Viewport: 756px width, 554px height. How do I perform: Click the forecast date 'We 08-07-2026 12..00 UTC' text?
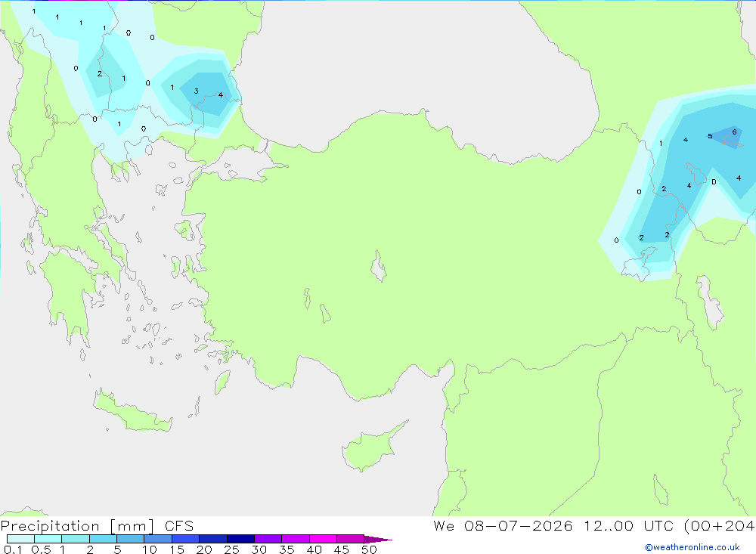pos(553,525)
